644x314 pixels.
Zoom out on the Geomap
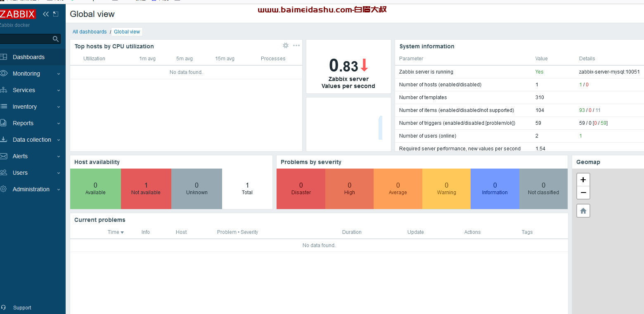583,193
